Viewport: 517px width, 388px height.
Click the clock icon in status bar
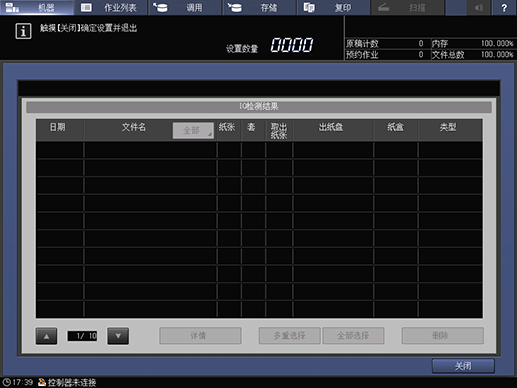(x=7, y=382)
